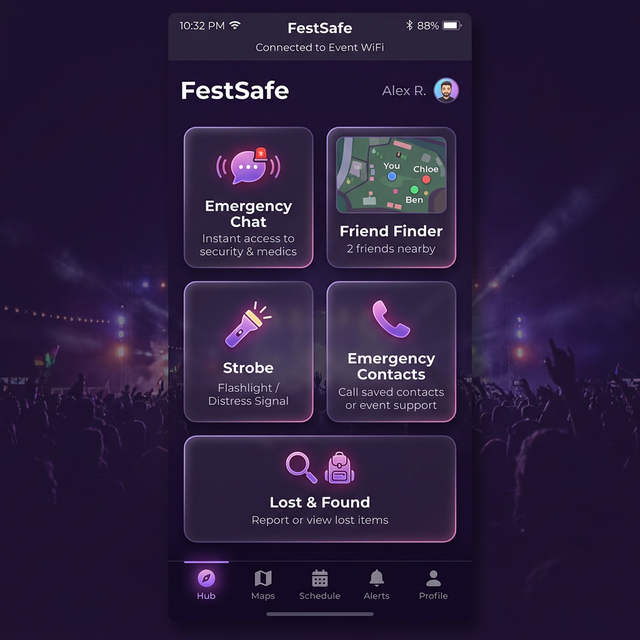Image resolution: width=640 pixels, height=640 pixels.
Task: Select Ben's green marker on map
Action: pyautogui.click(x=414, y=190)
